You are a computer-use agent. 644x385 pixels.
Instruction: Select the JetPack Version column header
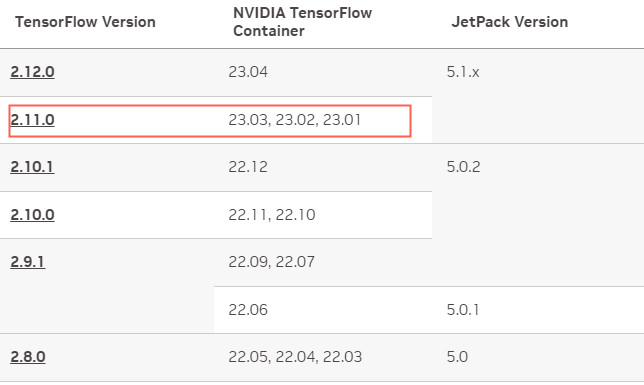[510, 22]
